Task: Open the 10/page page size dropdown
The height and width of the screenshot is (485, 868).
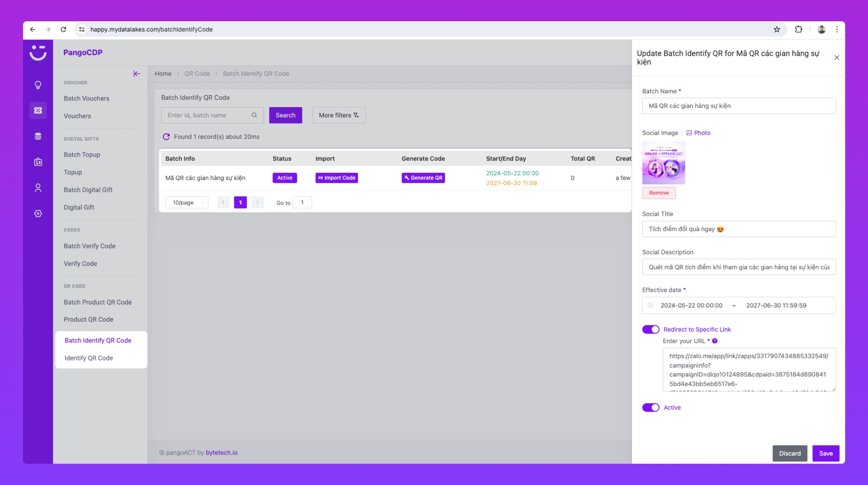Action: (187, 203)
